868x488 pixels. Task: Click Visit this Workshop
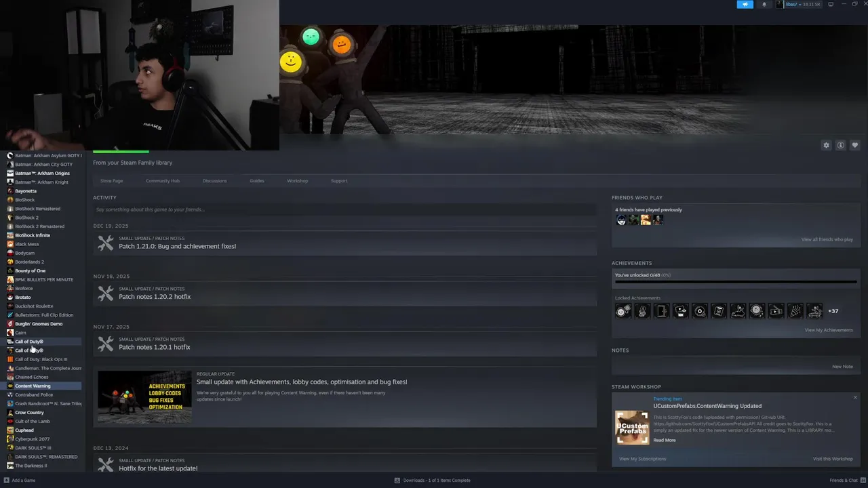click(x=833, y=459)
